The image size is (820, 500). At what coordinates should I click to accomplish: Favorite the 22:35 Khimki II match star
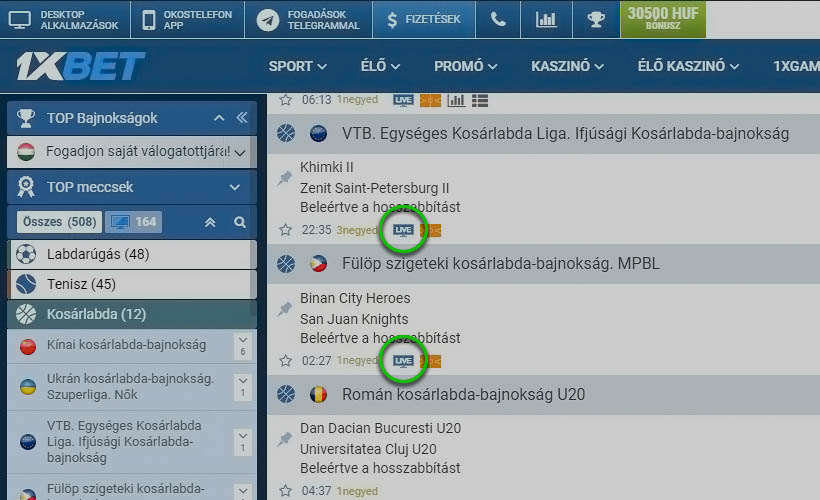(286, 230)
